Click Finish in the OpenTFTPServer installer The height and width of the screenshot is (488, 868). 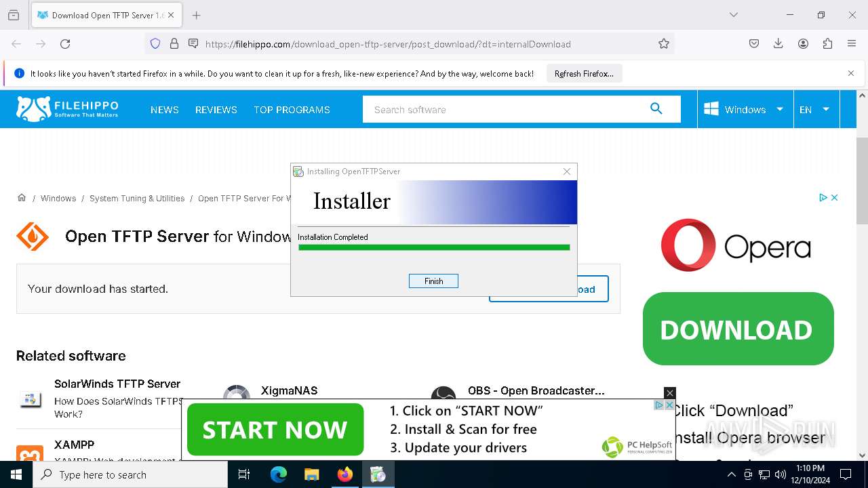433,281
